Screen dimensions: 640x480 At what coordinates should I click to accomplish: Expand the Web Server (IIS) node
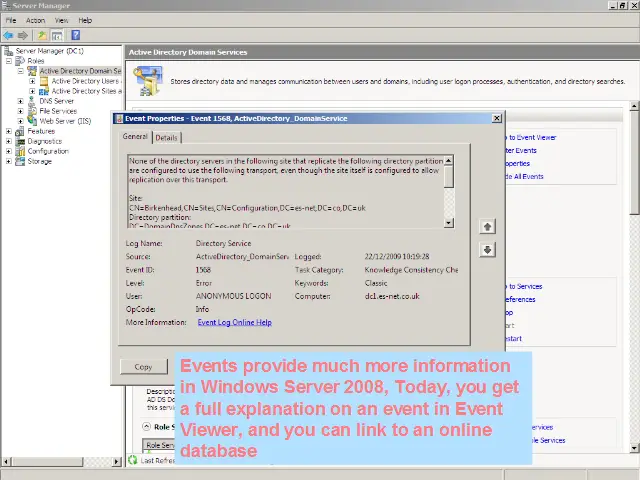click(x=20, y=121)
